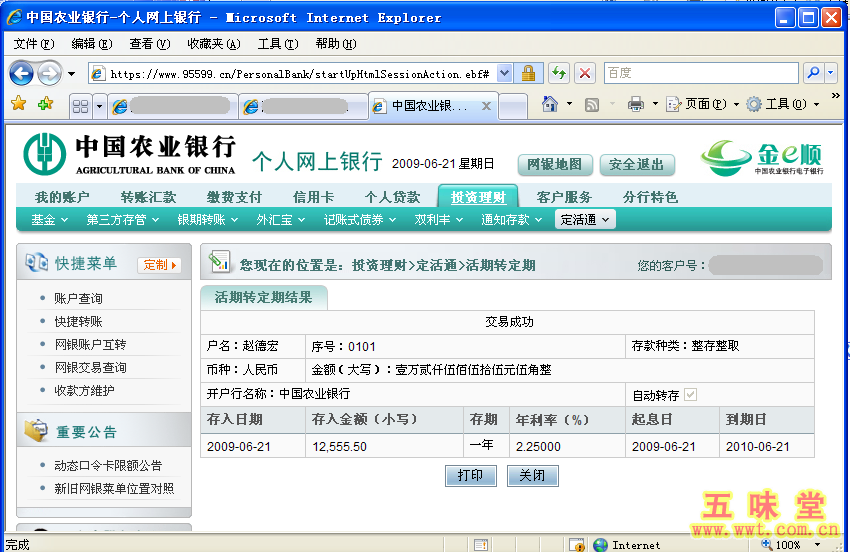Toggle the 自动转存 checkbox
Screen dimensions: 850x552
pos(690,395)
